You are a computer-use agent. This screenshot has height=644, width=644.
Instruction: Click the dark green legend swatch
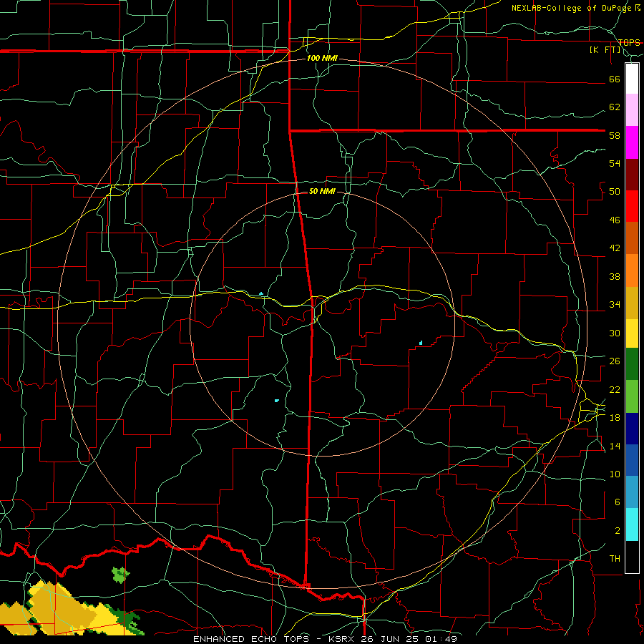[632, 364]
